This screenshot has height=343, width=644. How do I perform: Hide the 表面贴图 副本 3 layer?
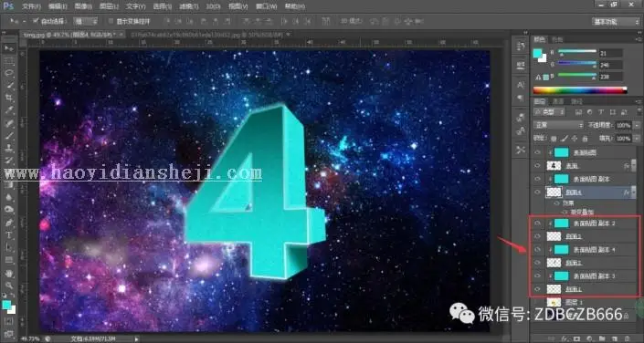(537, 275)
